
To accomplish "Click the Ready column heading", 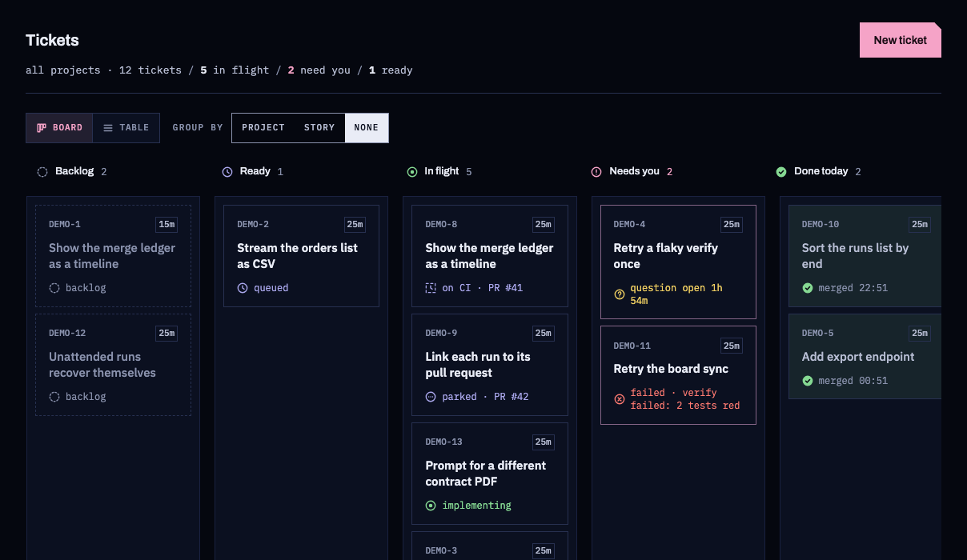I will 255,171.
